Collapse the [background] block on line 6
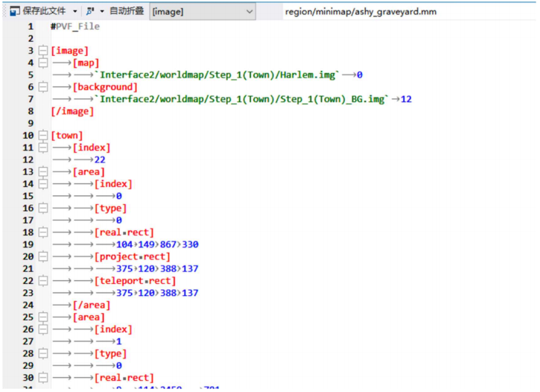Image resolution: width=540 pixels, height=392 pixels. click(42, 87)
